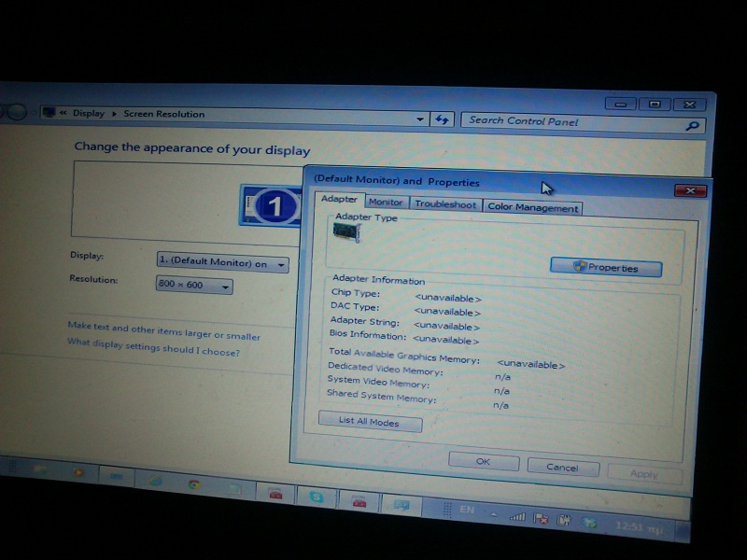Viewport: 747px width, 560px height.
Task: Select the Adapter tab
Action: tap(339, 199)
